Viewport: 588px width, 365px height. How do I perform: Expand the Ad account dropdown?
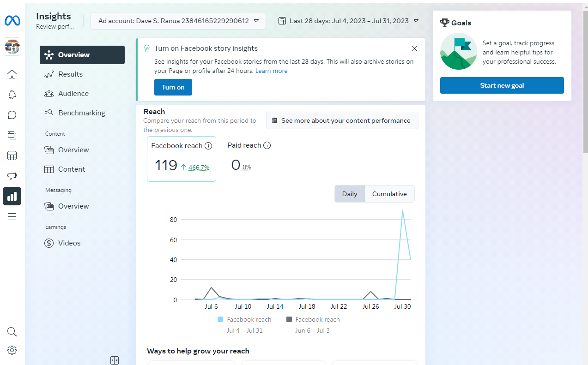(178, 21)
